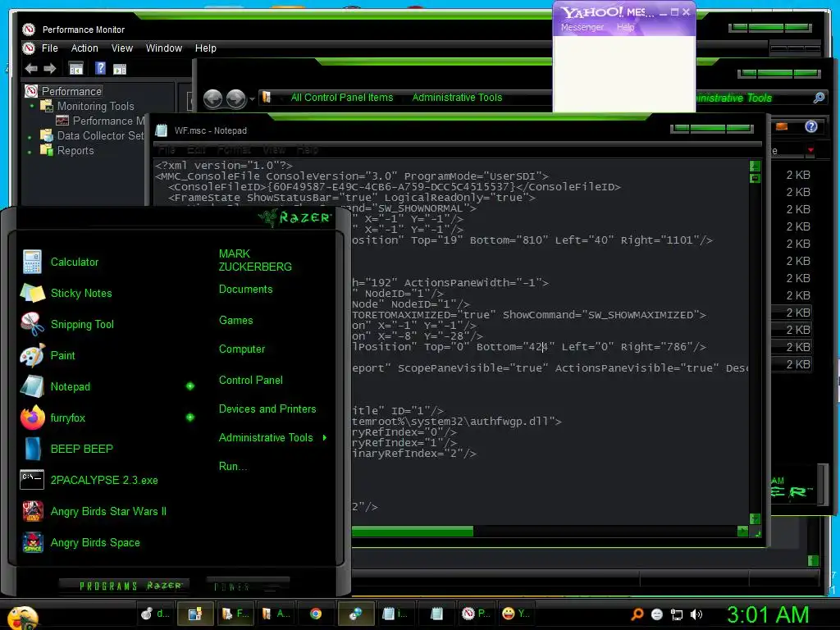Image resolution: width=840 pixels, height=630 pixels.
Task: Switch to the Yahoo Messenger taskbar button
Action: [515, 614]
